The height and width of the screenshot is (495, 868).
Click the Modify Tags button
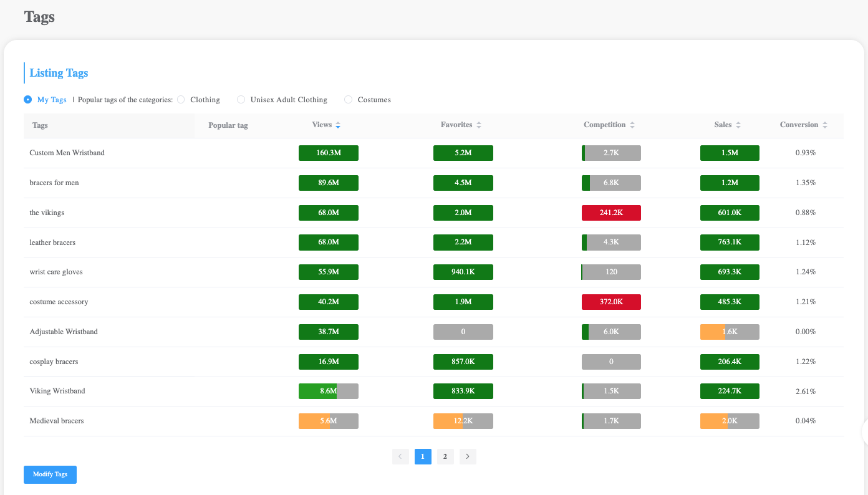pyautogui.click(x=50, y=474)
